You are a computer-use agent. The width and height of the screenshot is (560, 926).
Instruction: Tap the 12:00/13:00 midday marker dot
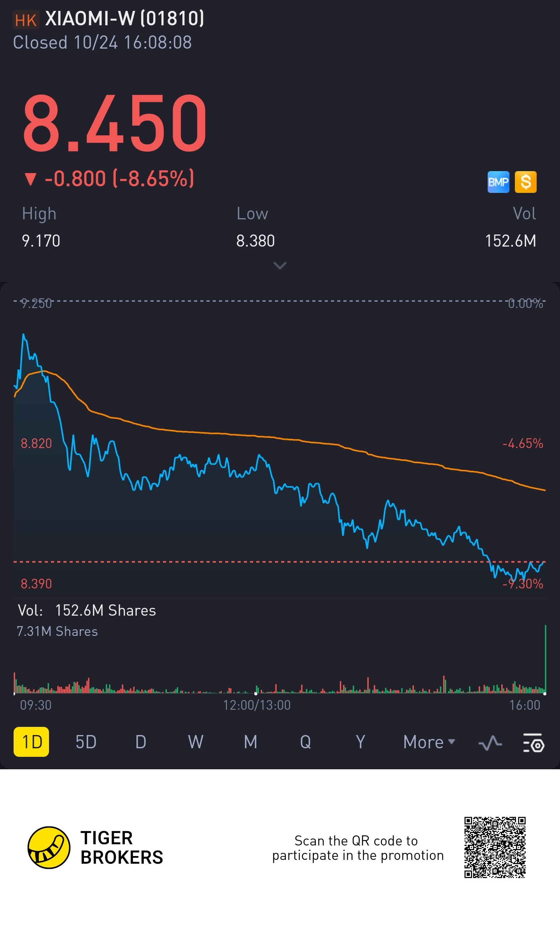pyautogui.click(x=256, y=693)
